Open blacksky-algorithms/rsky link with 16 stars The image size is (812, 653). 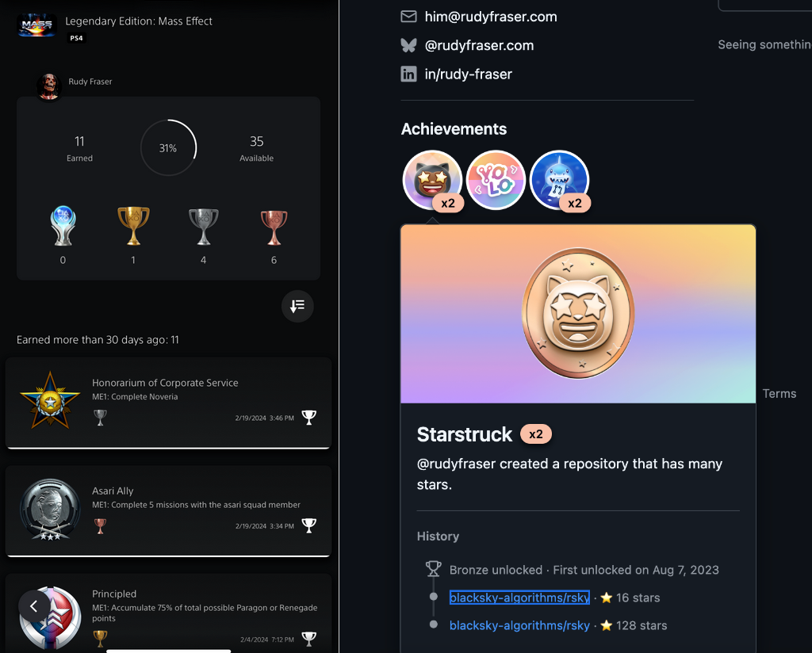tap(519, 598)
